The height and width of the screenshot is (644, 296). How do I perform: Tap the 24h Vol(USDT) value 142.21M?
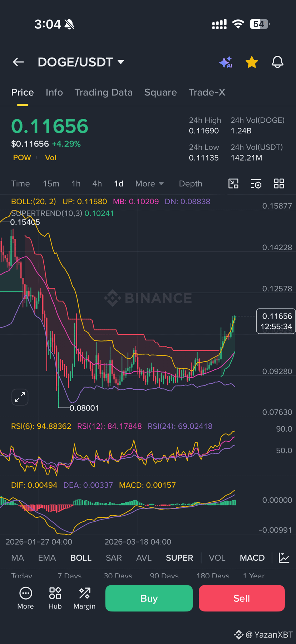(247, 158)
